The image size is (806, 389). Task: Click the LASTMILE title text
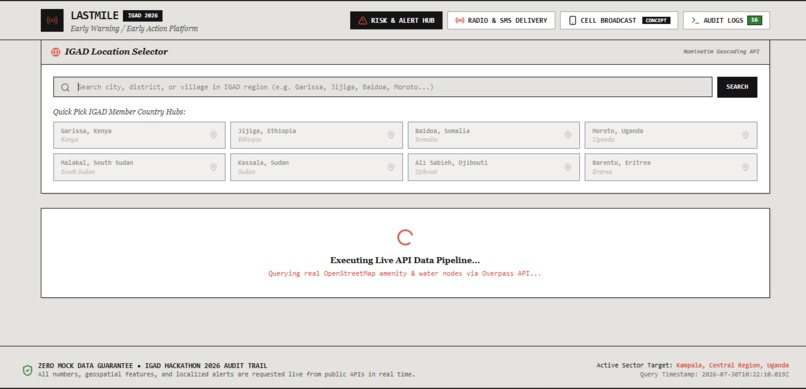pyautogui.click(x=95, y=16)
